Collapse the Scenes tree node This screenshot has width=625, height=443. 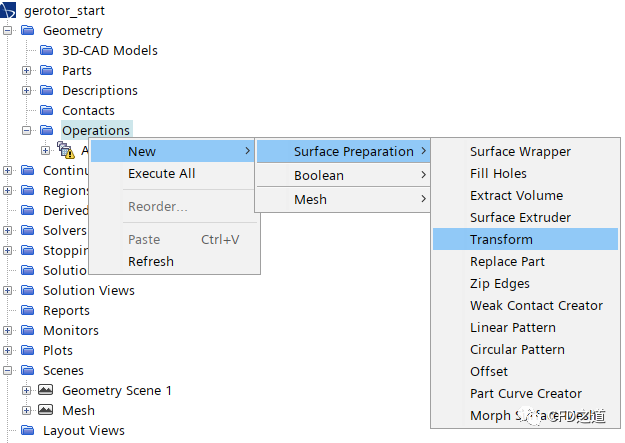[x=8, y=370]
